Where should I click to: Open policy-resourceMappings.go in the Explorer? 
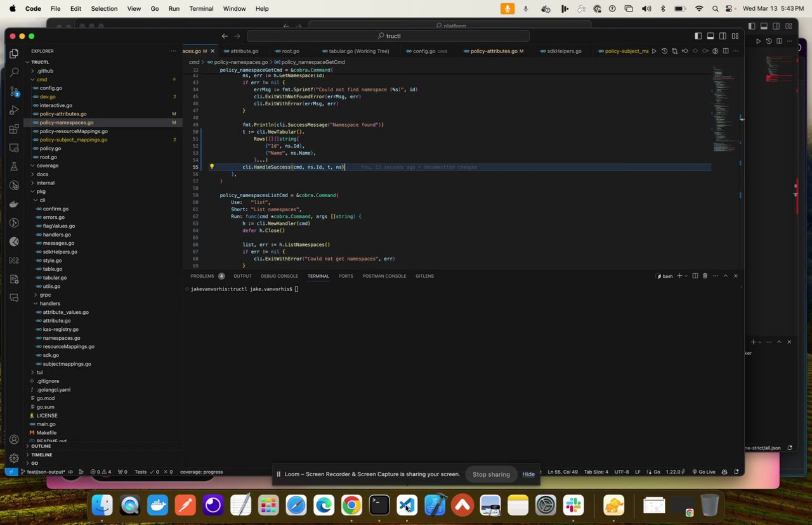click(x=74, y=131)
